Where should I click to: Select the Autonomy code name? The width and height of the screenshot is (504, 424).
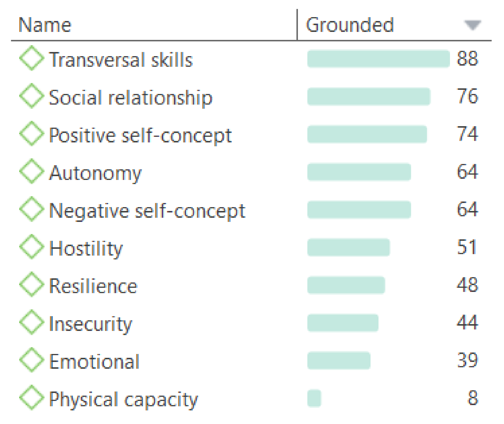point(95,173)
